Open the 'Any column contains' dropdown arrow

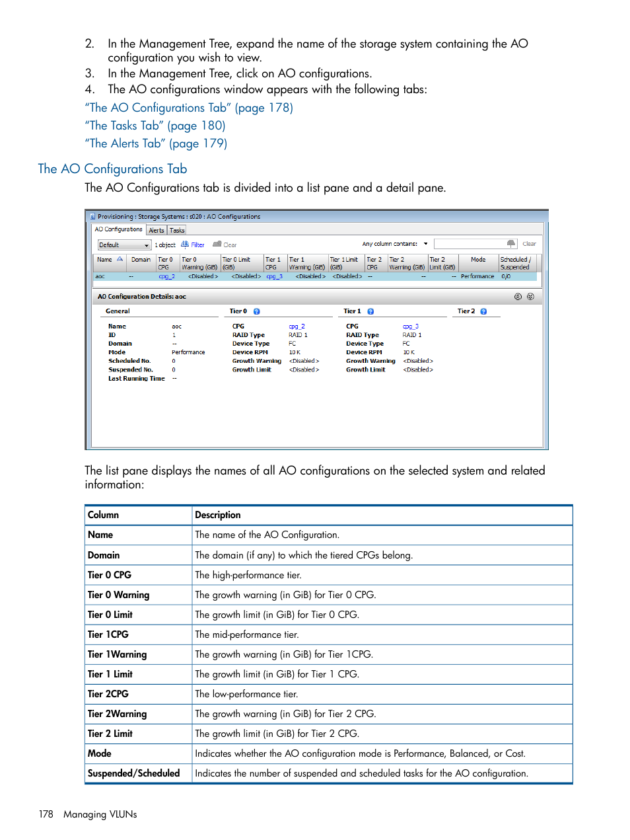[425, 244]
